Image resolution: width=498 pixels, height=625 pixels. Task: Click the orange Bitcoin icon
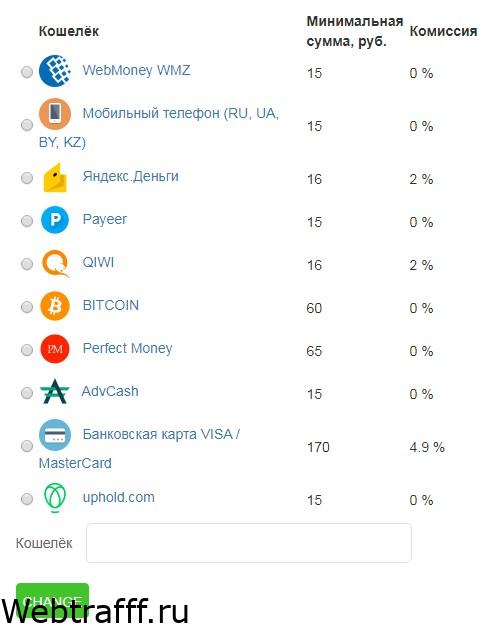coord(55,306)
